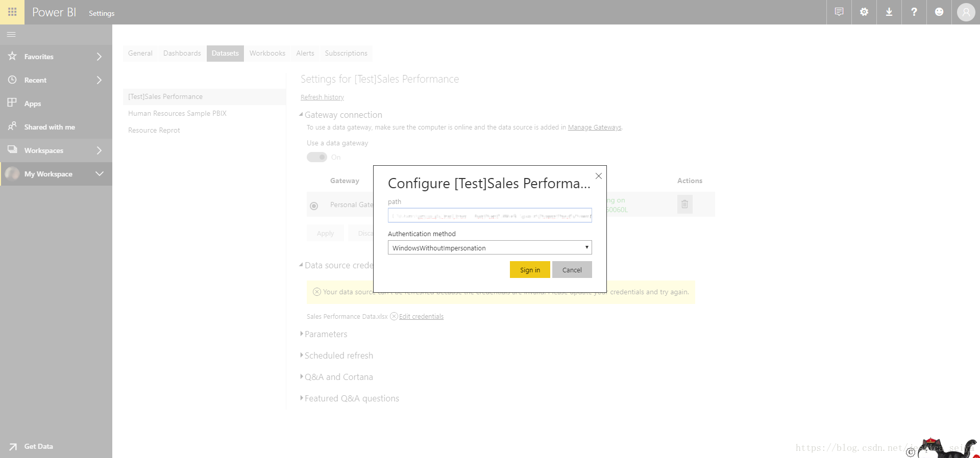This screenshot has height=458, width=980.
Task: Open the user profile avatar
Action: 966,12
